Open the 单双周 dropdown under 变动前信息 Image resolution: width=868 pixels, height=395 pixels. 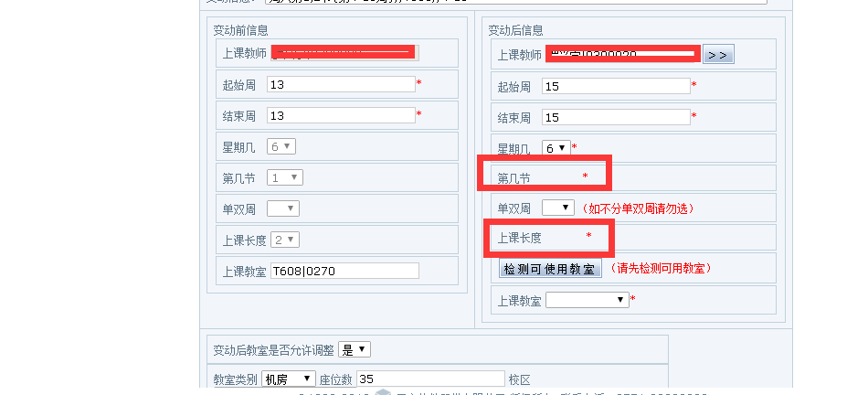(282, 208)
